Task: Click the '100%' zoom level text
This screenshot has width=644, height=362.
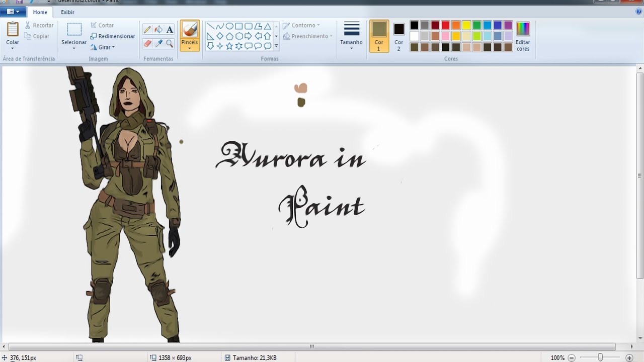Action: click(x=557, y=358)
